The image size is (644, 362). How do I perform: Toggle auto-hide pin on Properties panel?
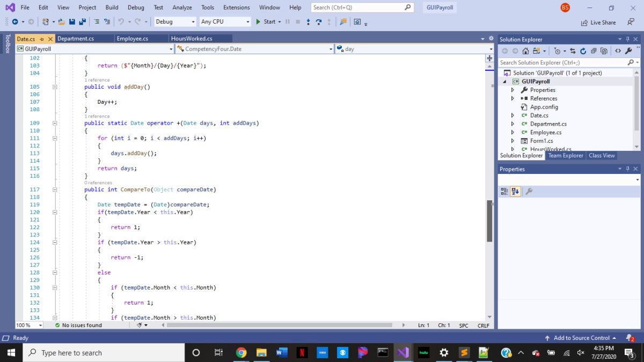(x=627, y=169)
